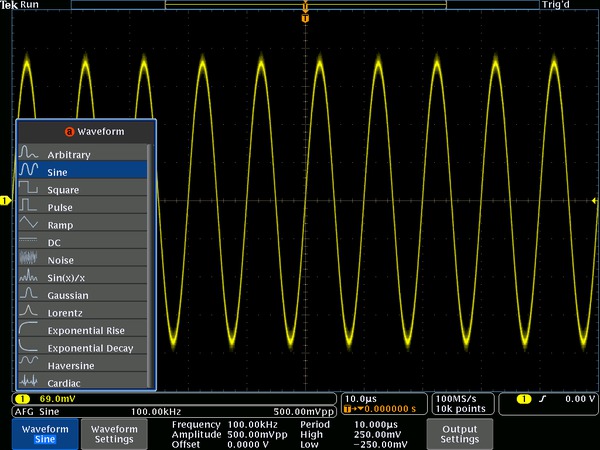
Task: Click the Gaussian curve icon
Action: click(x=29, y=295)
